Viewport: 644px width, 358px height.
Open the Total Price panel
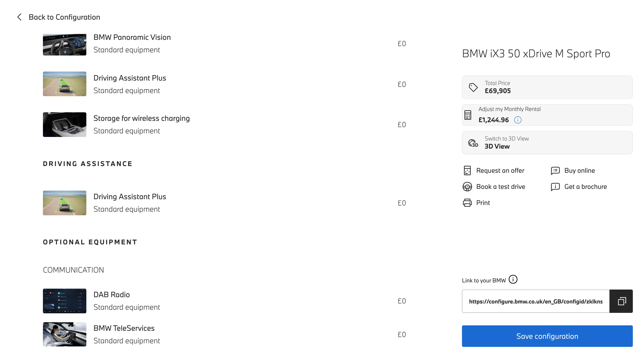547,87
